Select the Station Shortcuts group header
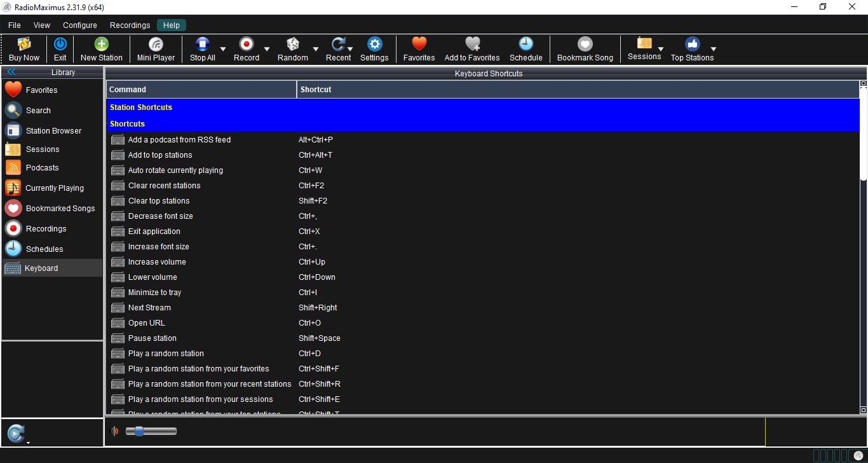Image resolution: width=868 pixels, height=463 pixels. pos(483,107)
